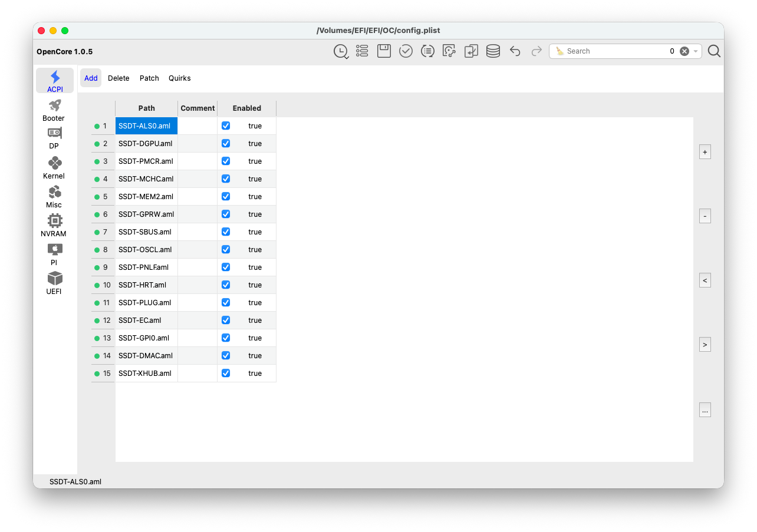Select the UEFI sidebar section

tap(54, 283)
